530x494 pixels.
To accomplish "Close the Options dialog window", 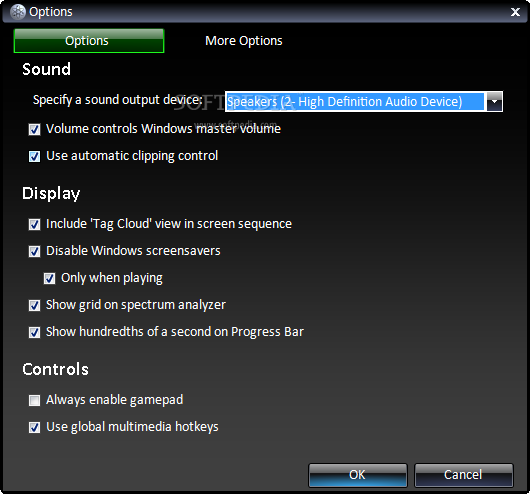I will pyautogui.click(x=515, y=12).
